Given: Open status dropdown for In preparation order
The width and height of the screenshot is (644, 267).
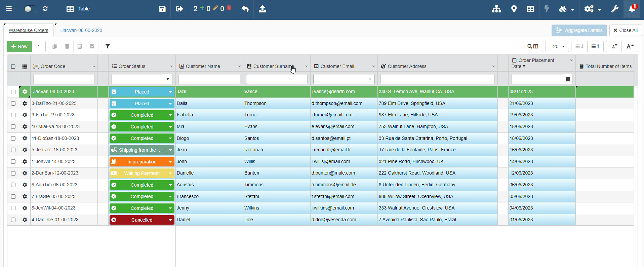Looking at the screenshot, I should [170, 162].
